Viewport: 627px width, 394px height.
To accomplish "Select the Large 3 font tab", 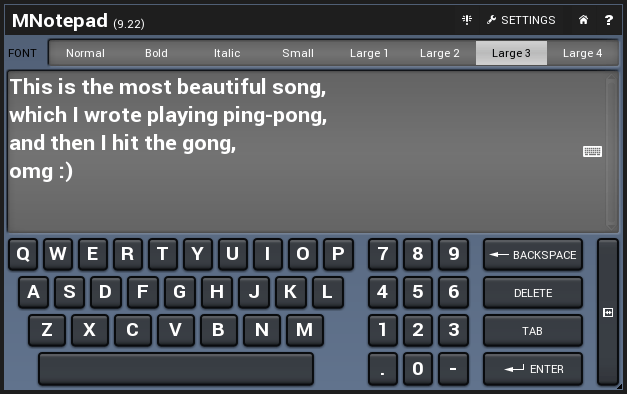I will click(511, 53).
